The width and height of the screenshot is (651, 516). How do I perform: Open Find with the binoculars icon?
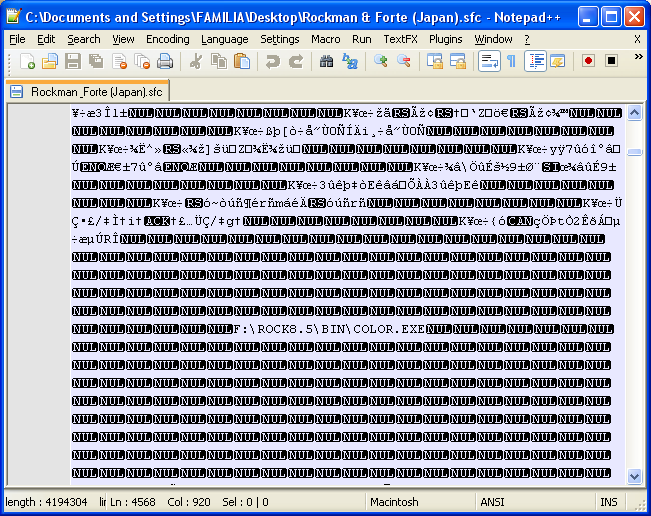click(326, 61)
